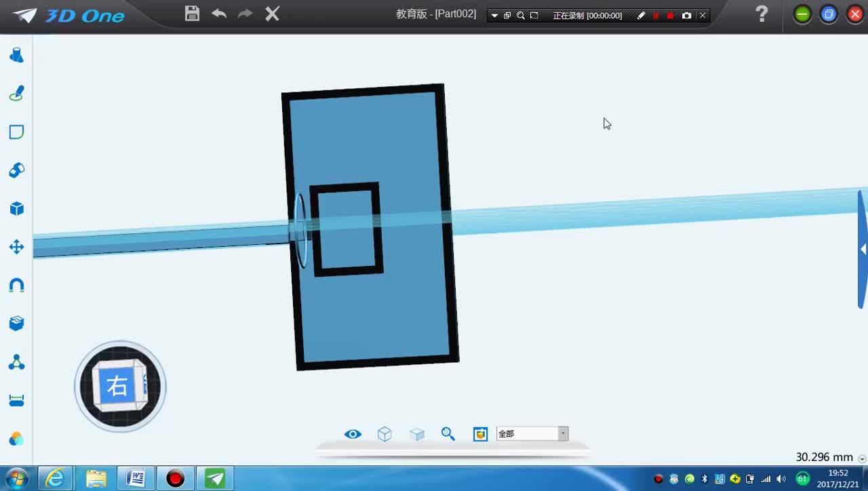Click the recorder pencil draw icon
868x491 pixels.
pyautogui.click(x=642, y=16)
